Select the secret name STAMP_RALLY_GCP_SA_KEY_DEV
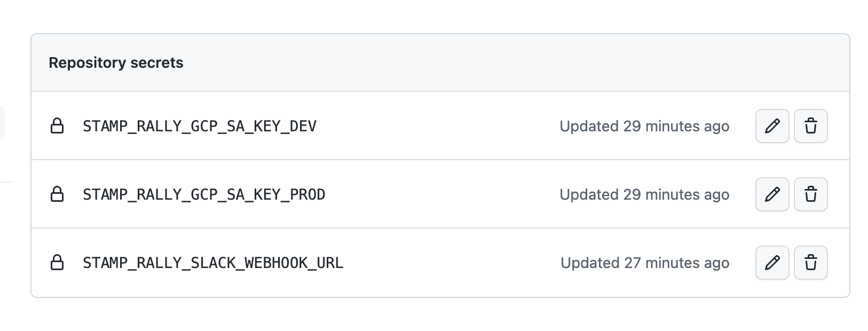 coord(199,126)
